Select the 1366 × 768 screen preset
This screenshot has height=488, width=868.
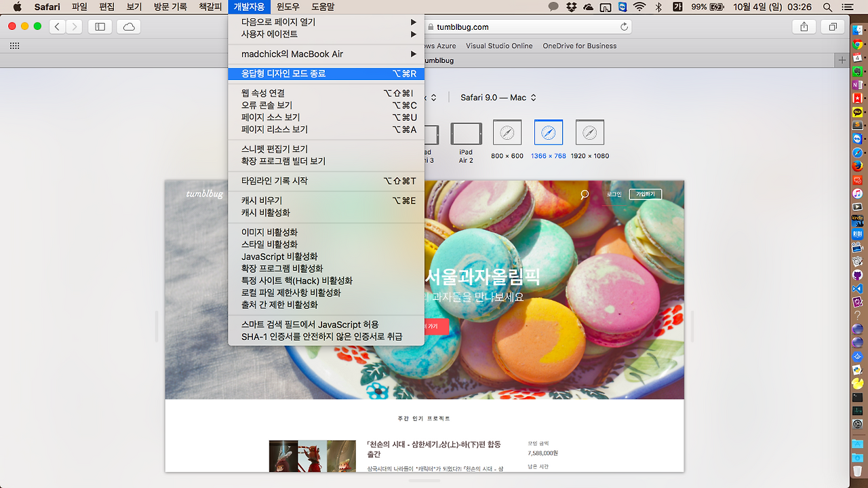pos(549,140)
